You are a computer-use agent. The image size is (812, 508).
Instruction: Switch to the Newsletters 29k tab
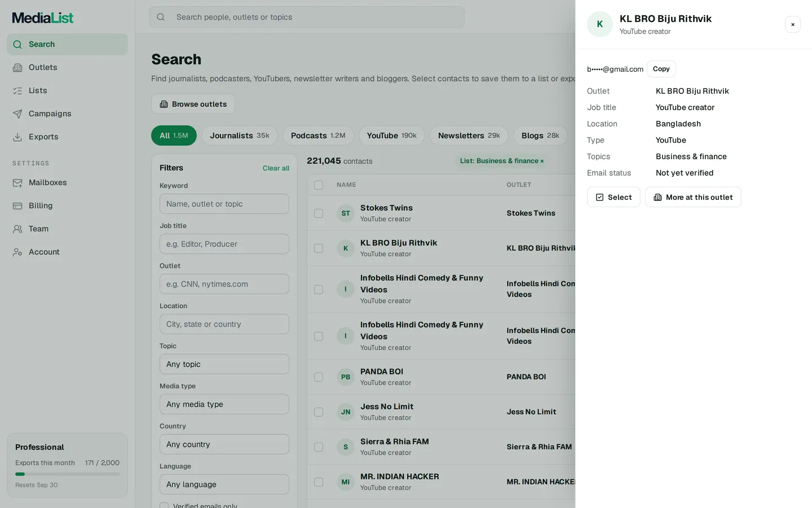pos(469,135)
